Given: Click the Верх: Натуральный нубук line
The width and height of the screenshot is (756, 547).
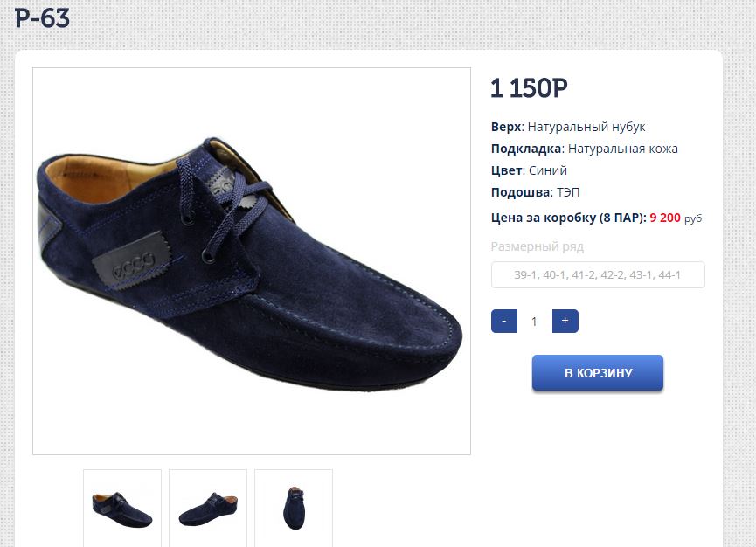Looking at the screenshot, I should click(x=568, y=127).
